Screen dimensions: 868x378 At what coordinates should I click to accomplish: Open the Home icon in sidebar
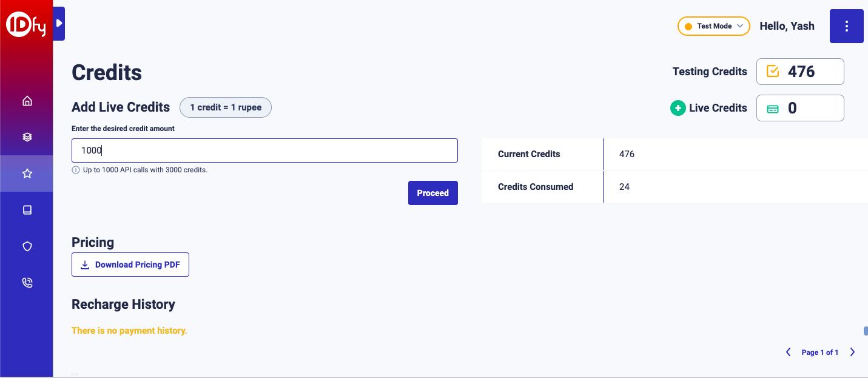(x=27, y=101)
